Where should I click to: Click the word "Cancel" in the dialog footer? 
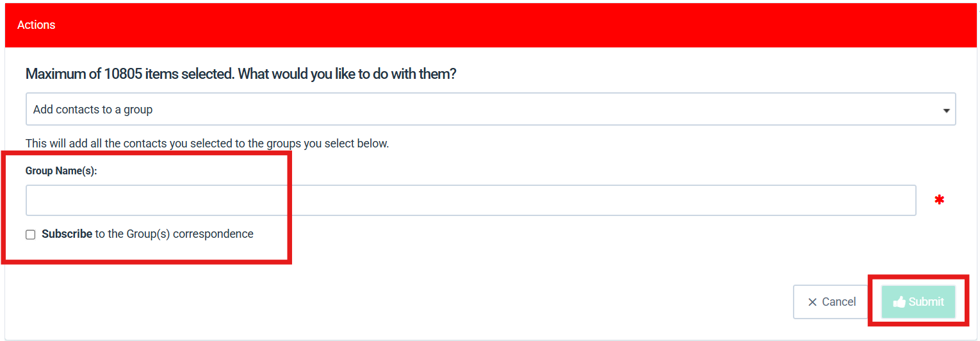839,302
